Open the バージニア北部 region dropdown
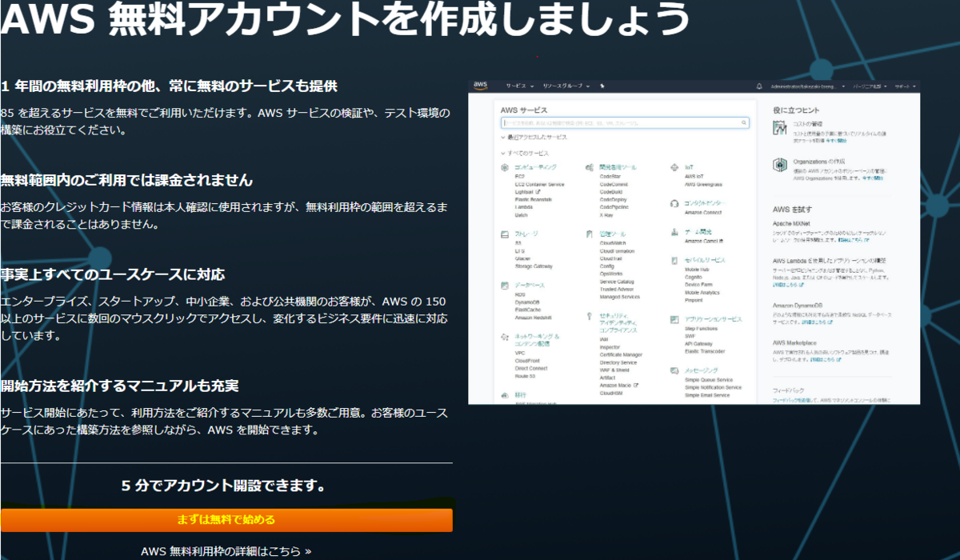Viewport: 960px width, 560px height. [x=870, y=86]
